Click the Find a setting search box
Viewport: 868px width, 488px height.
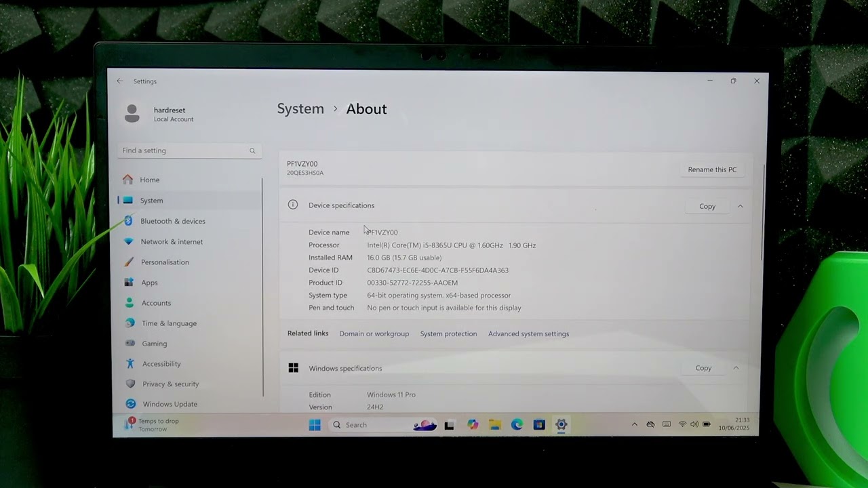coord(189,150)
